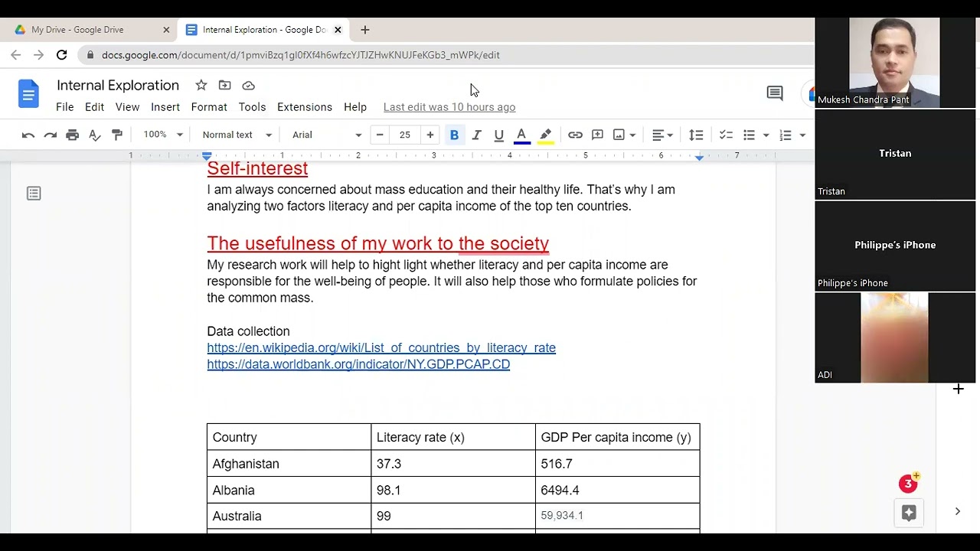980x551 pixels.
Task: Select the Philippe's iPhone participant tile
Action: coord(895,246)
